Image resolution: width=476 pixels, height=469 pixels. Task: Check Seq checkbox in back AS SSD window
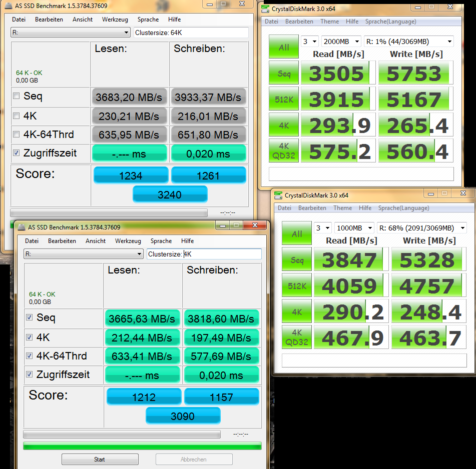pos(17,96)
